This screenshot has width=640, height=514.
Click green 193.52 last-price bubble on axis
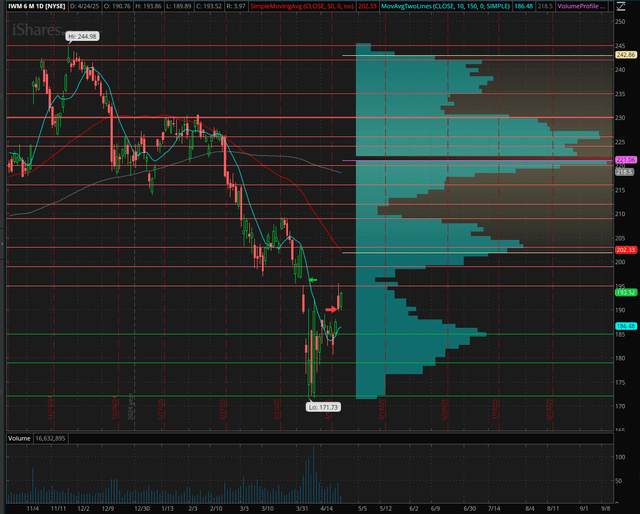coord(626,292)
